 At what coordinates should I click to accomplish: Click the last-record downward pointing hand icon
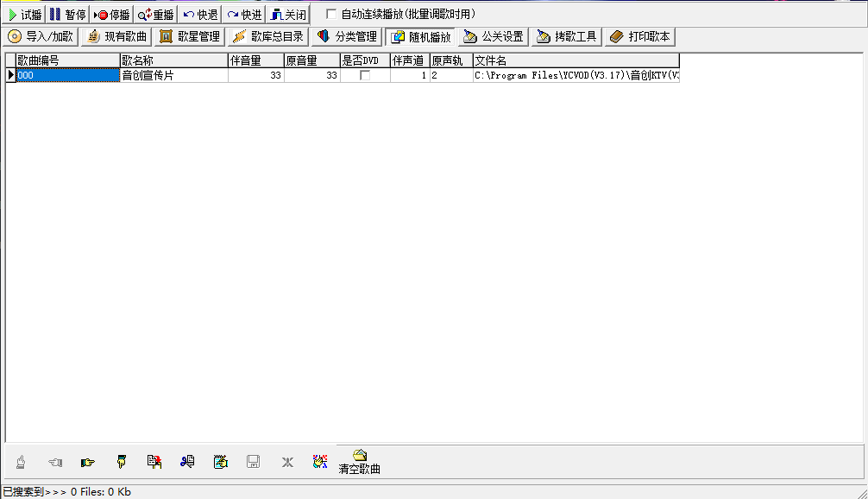coord(122,462)
